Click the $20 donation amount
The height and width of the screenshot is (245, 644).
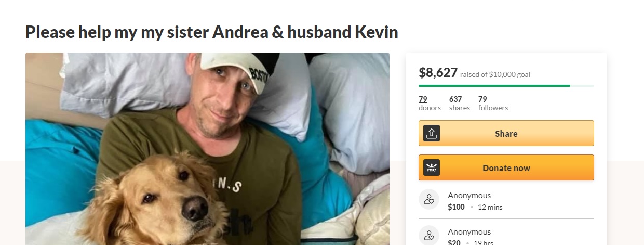tap(454, 242)
